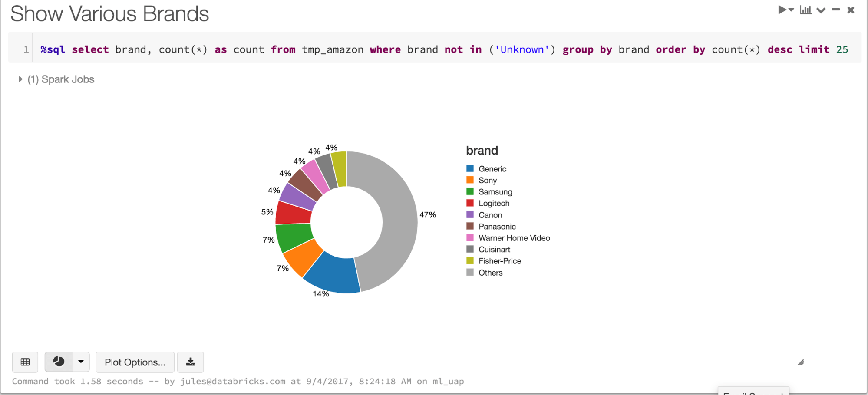The width and height of the screenshot is (868, 395).
Task: Select the Warner Home Video legend label
Action: pos(514,238)
